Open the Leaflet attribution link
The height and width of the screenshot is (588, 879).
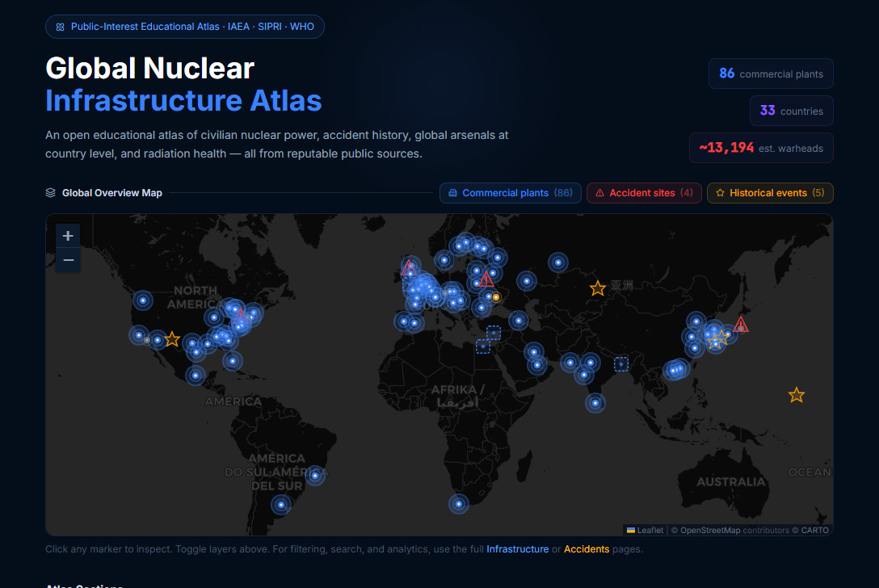650,530
